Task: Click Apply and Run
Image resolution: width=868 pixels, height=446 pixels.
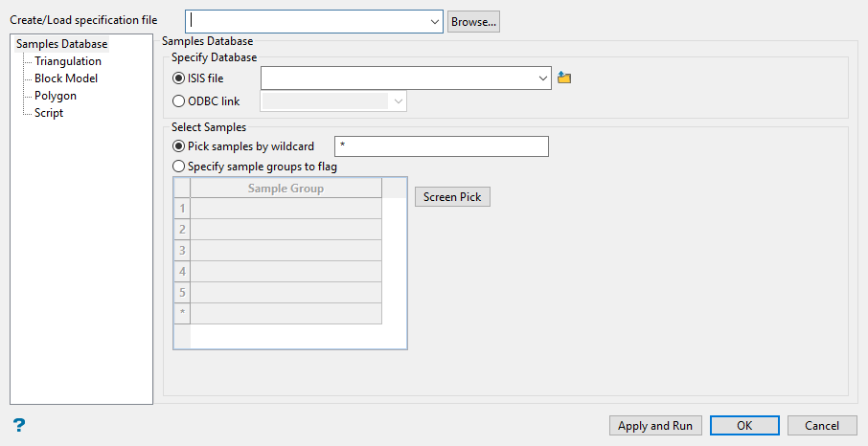Action: pos(655,426)
